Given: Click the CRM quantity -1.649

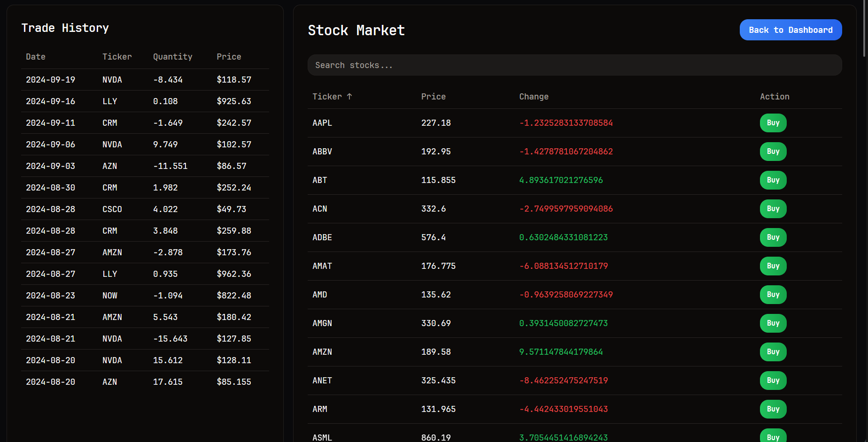Looking at the screenshot, I should [168, 123].
